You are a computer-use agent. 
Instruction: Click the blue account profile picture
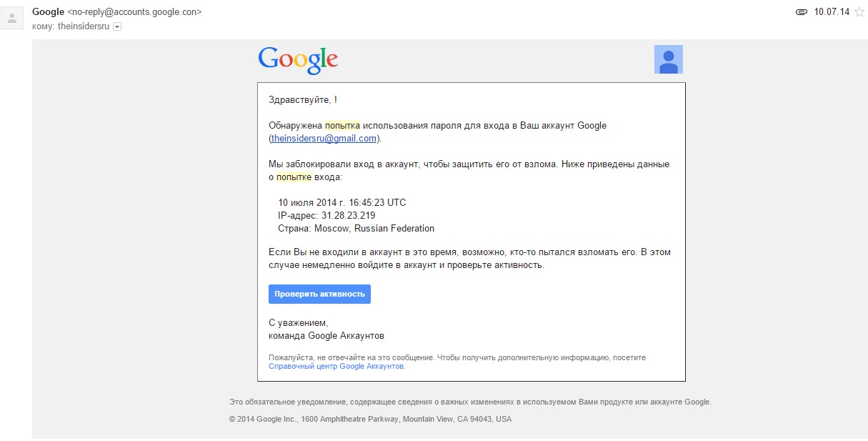pyautogui.click(x=668, y=59)
